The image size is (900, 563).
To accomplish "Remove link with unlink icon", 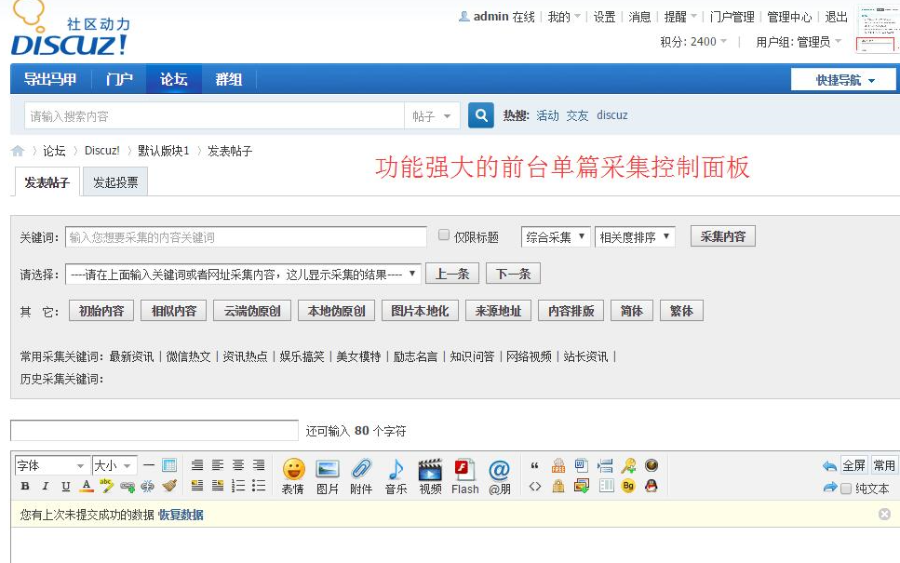I will [148, 487].
